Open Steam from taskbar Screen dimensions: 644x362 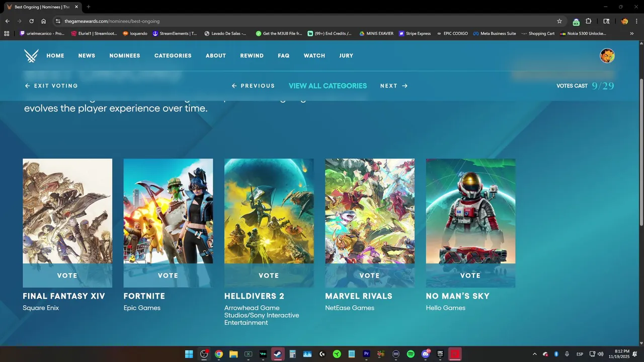278,354
